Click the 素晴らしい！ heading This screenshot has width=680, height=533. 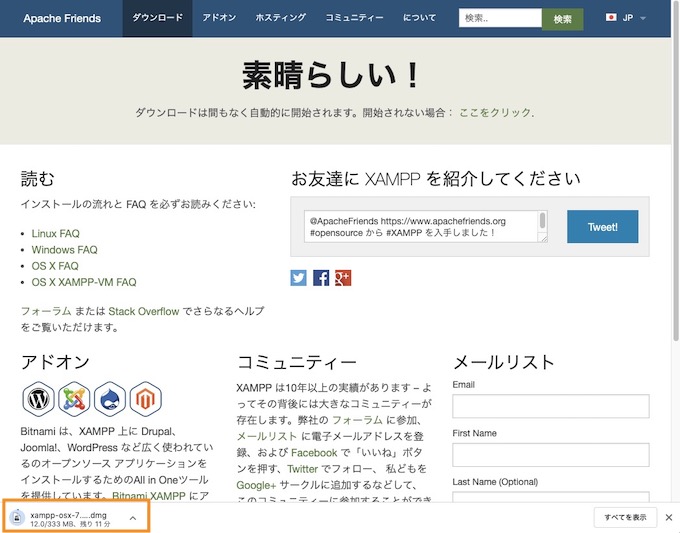(x=331, y=75)
